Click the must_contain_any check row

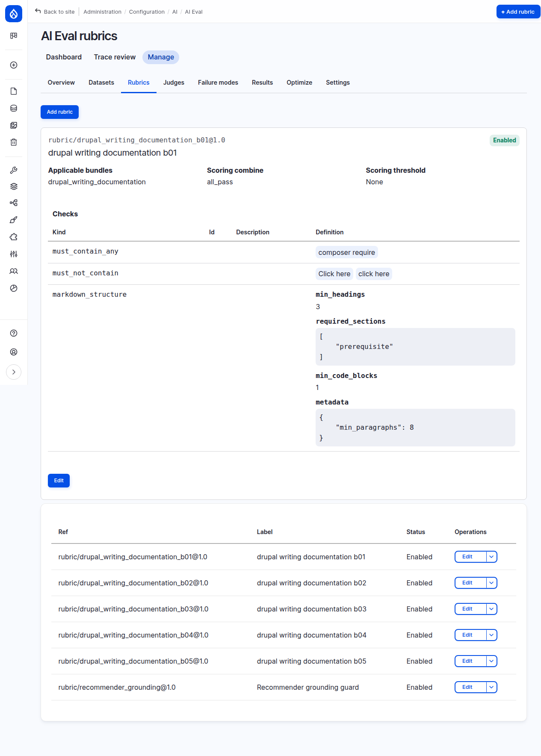(284, 252)
